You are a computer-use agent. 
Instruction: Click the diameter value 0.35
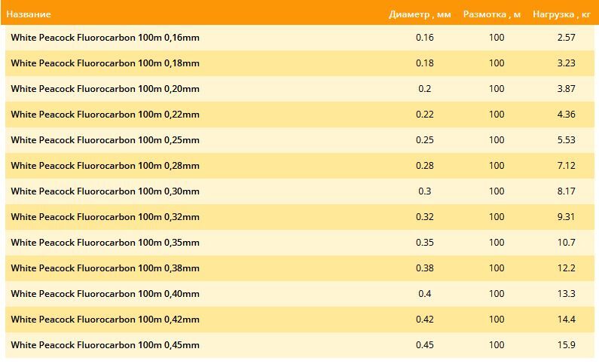click(425, 242)
